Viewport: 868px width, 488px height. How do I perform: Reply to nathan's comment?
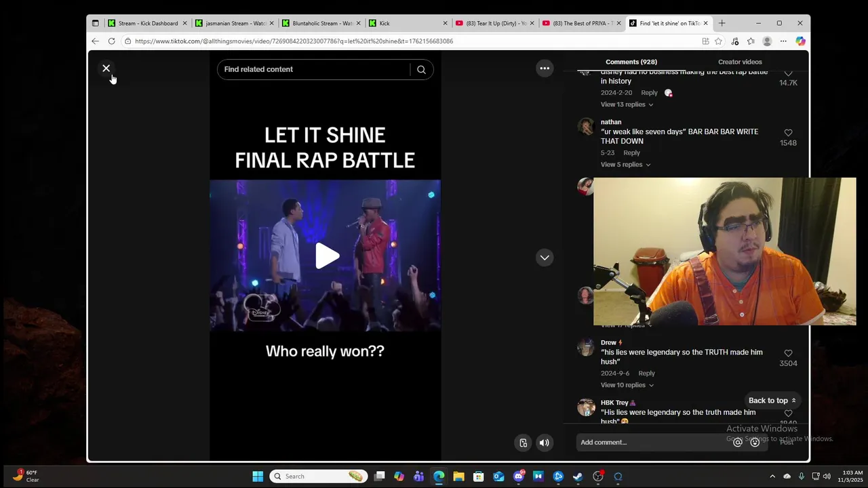(x=631, y=152)
